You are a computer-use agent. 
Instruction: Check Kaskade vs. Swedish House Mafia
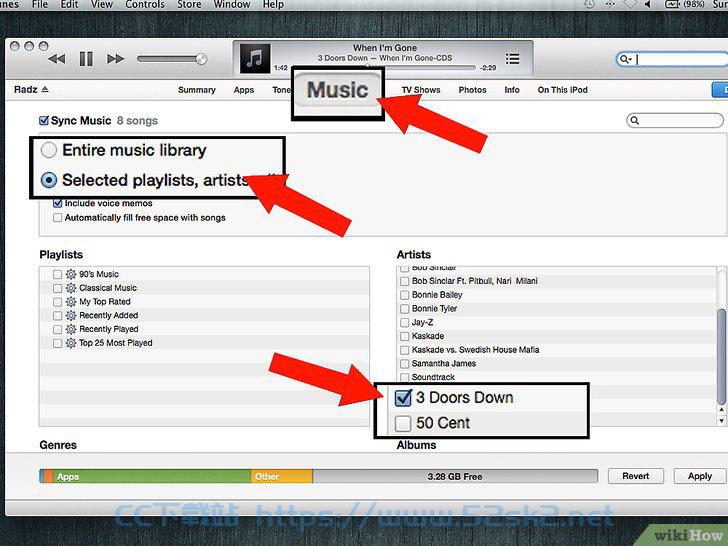[404, 350]
